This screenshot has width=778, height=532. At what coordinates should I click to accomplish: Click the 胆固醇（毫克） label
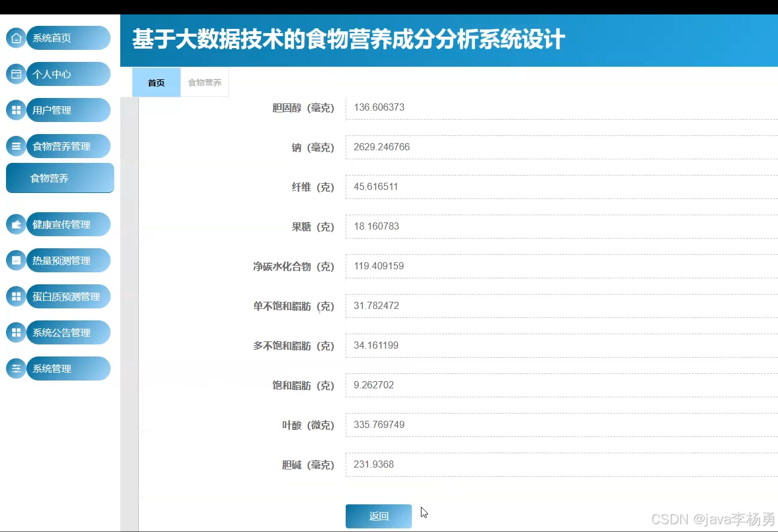[303, 108]
